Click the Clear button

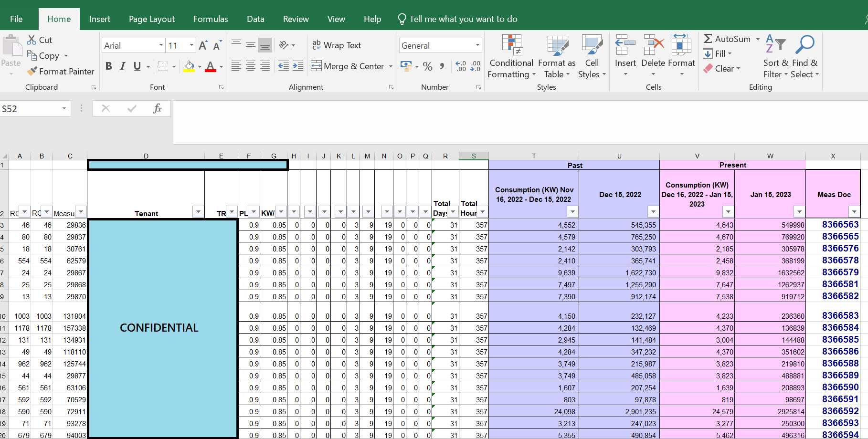tap(719, 68)
